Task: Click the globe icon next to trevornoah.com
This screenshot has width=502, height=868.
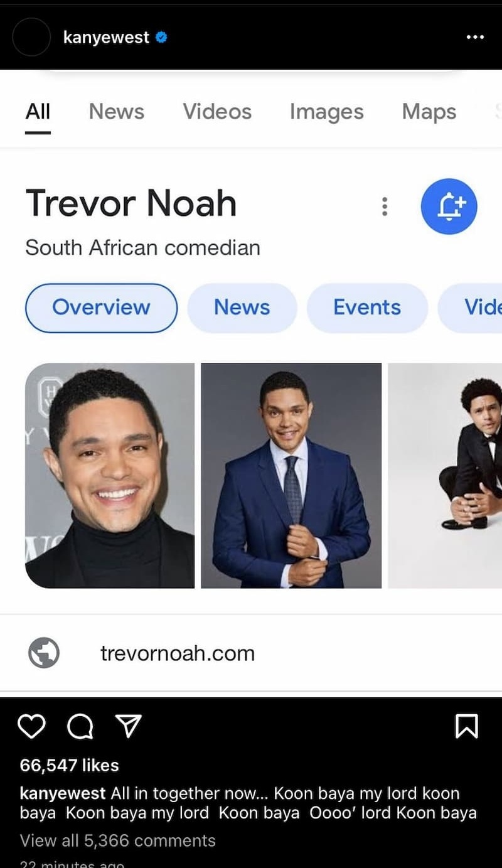Action: pos(44,653)
